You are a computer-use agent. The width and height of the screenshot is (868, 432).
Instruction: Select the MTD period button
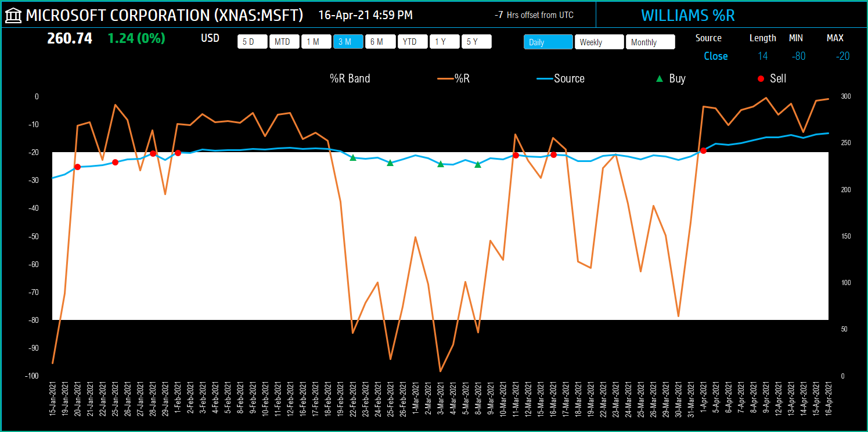coord(284,42)
